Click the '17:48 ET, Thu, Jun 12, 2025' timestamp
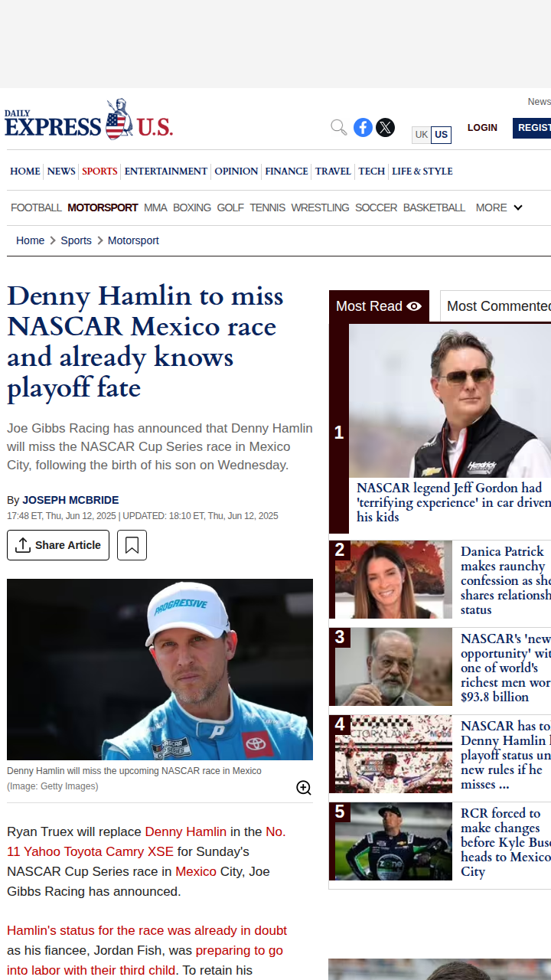Image resolution: width=551 pixels, height=980 pixels. pyautogui.click(x=61, y=516)
